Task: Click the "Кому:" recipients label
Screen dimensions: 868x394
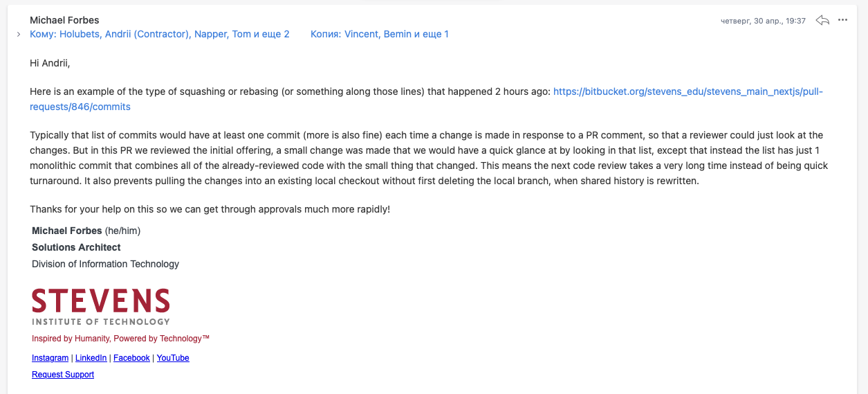Action: tap(44, 34)
